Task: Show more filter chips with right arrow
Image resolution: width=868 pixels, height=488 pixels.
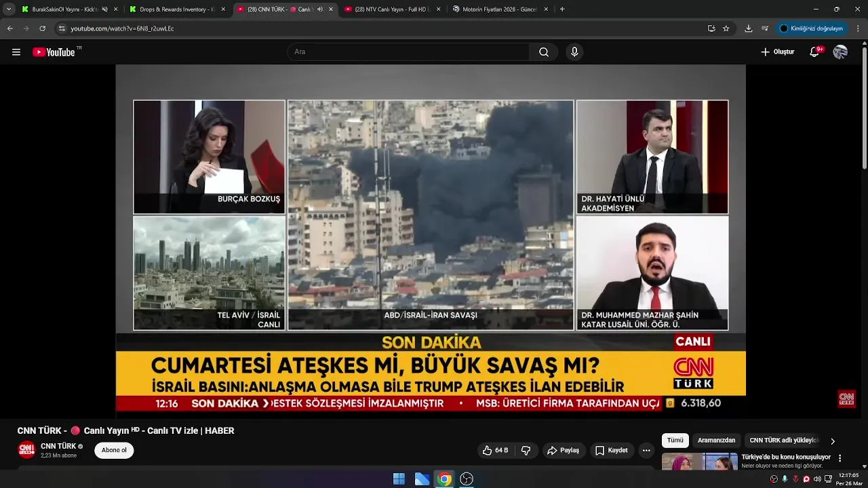Action: [x=833, y=441]
